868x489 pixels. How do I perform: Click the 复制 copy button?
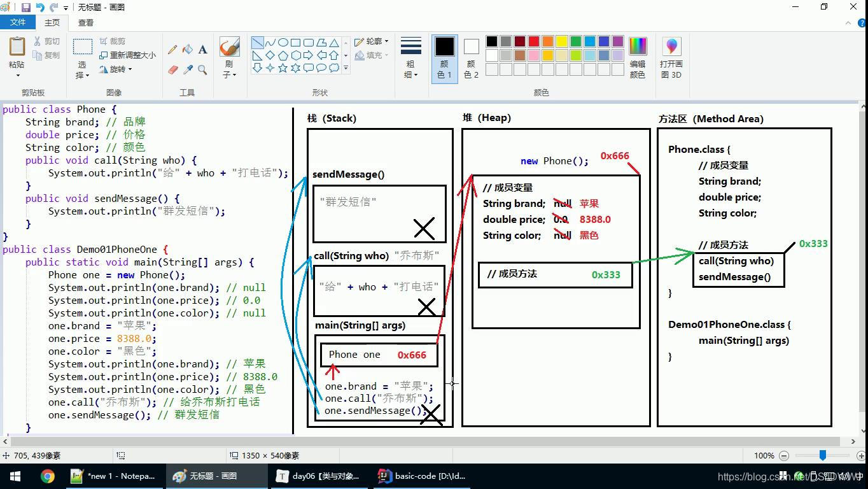point(46,55)
